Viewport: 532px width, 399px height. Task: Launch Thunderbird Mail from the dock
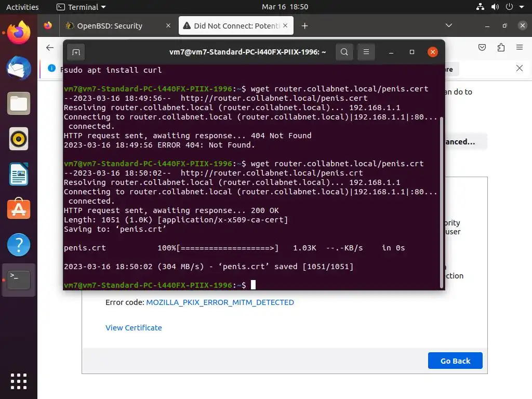(x=19, y=68)
